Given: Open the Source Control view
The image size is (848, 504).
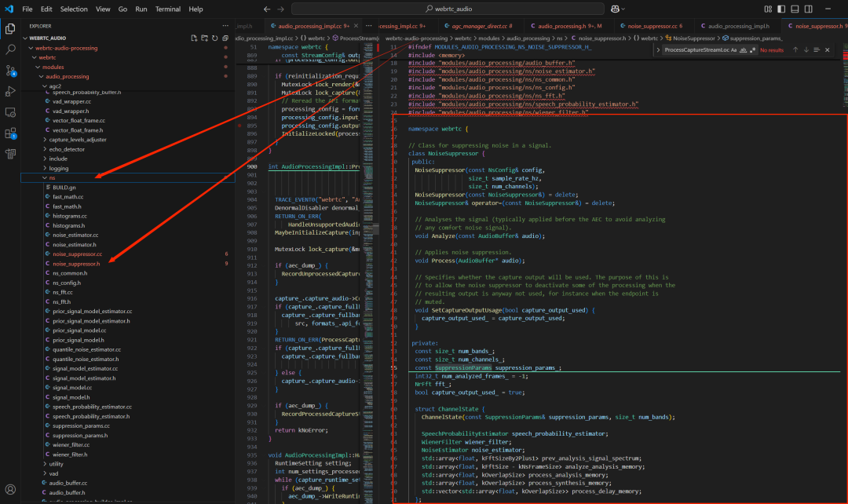Looking at the screenshot, I should pyautogui.click(x=10, y=70).
